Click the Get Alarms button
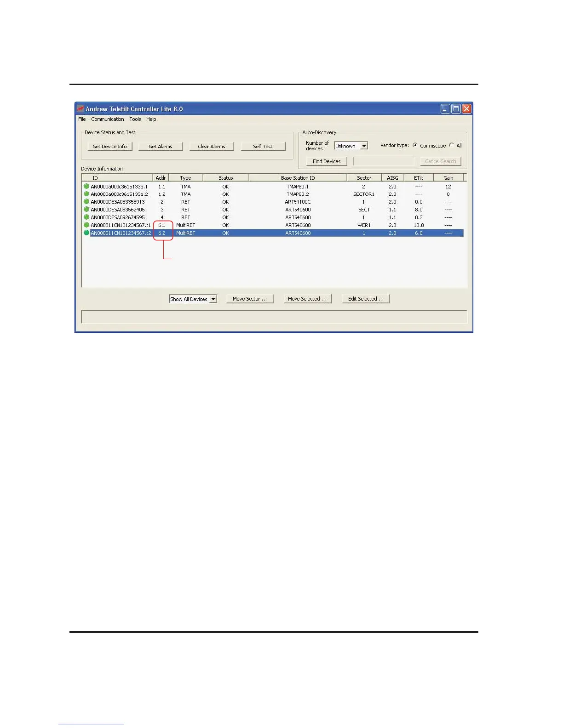Image resolution: width=563 pixels, height=728 pixels. (161, 146)
